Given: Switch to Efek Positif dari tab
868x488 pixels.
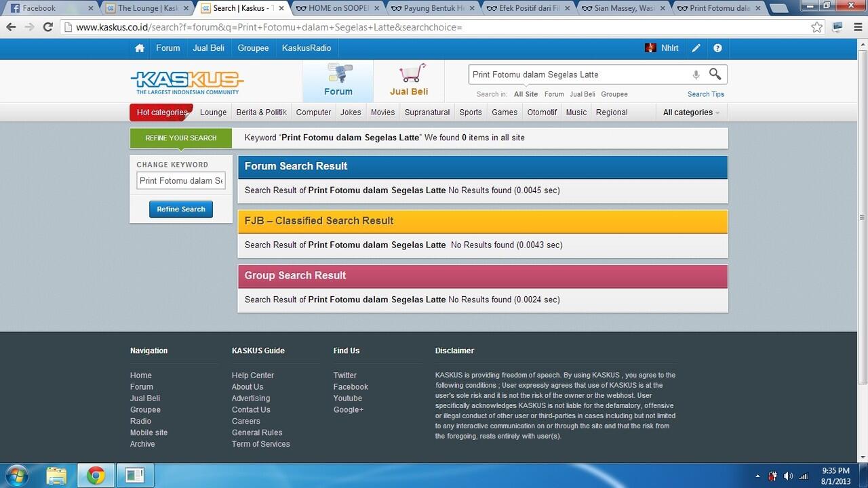Looking at the screenshot, I should (528, 8).
